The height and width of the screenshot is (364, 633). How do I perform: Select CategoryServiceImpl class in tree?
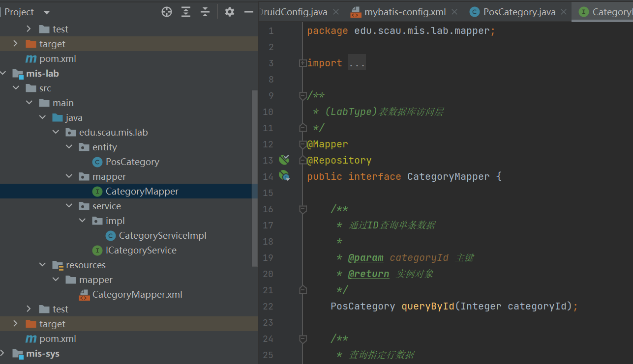(163, 235)
